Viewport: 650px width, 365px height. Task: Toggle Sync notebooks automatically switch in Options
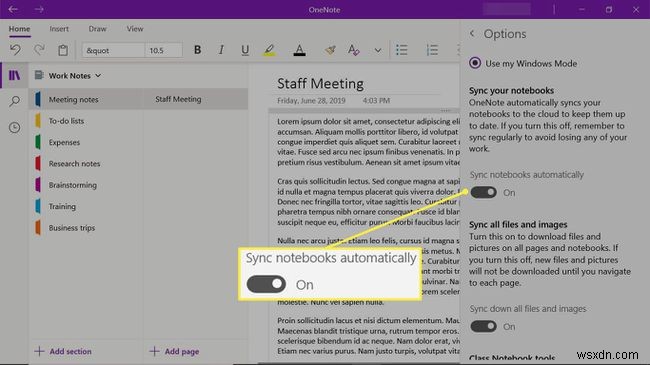483,192
